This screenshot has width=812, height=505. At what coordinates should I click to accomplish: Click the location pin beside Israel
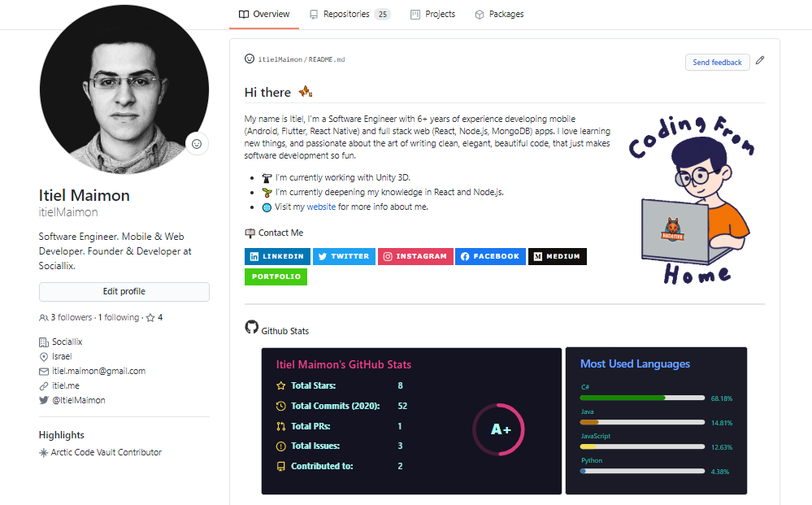[43, 356]
